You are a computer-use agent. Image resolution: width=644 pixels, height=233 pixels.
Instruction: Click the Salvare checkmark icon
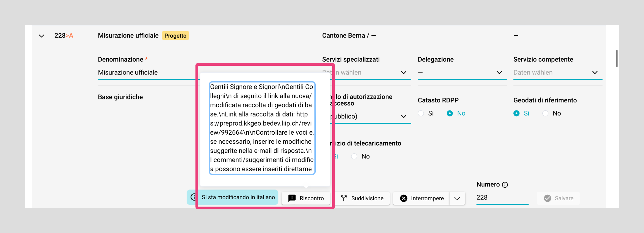[547, 198]
